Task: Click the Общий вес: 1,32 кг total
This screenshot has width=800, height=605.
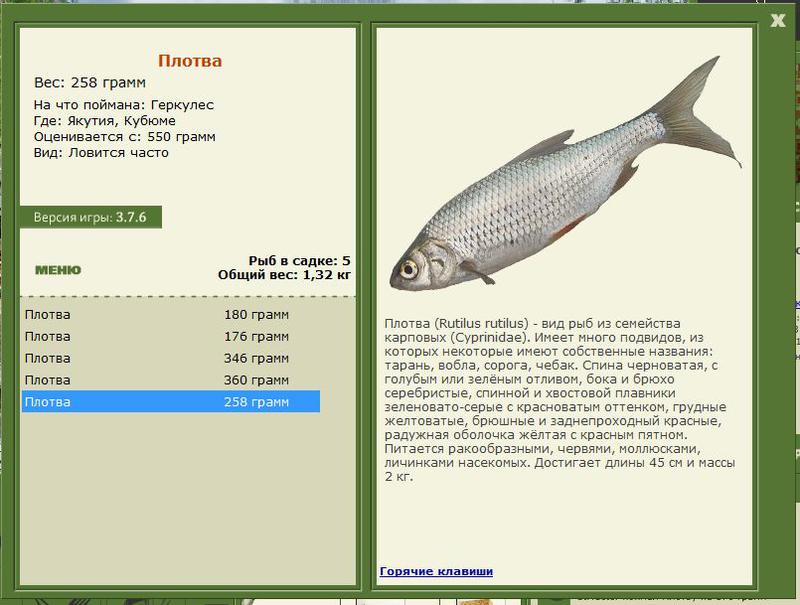Action: coord(284,275)
